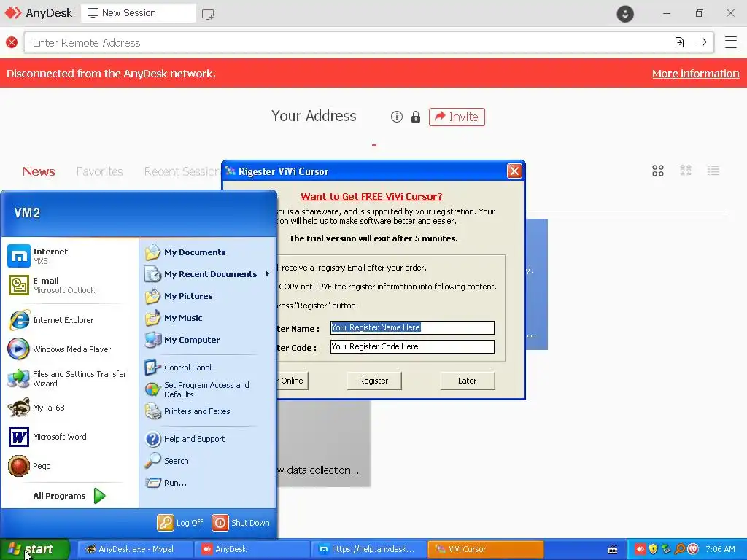747x560 pixels.
Task: Expand My Recent Documents submenu
Action: pyautogui.click(x=208, y=274)
